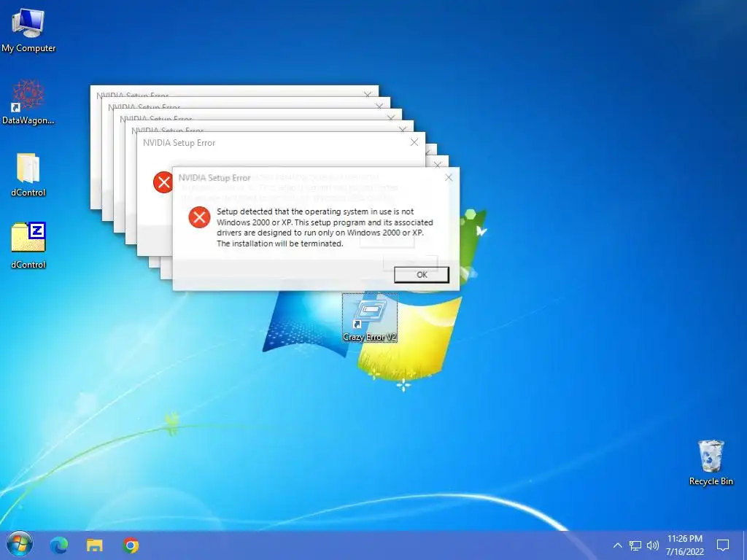
Task: Click the red error icon in second dialog
Action: click(x=163, y=182)
